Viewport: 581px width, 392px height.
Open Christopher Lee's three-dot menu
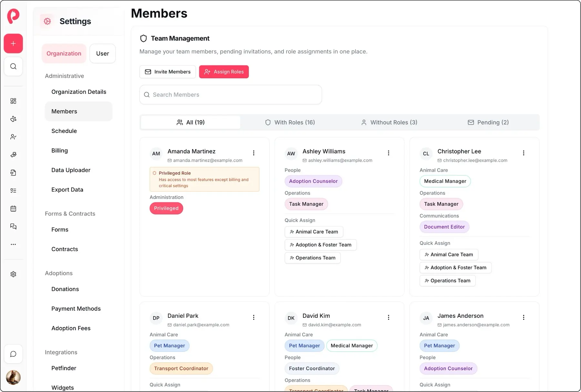coord(524,153)
